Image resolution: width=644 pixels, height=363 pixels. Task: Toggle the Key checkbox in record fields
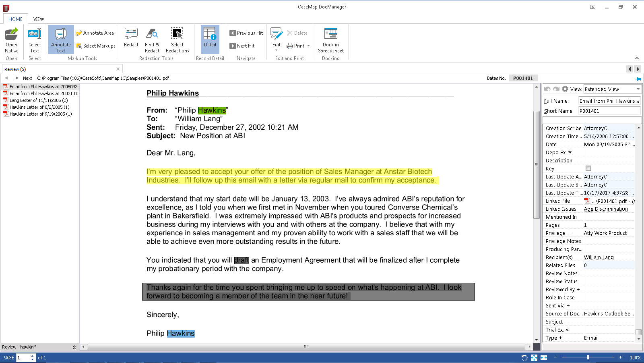coord(588,168)
